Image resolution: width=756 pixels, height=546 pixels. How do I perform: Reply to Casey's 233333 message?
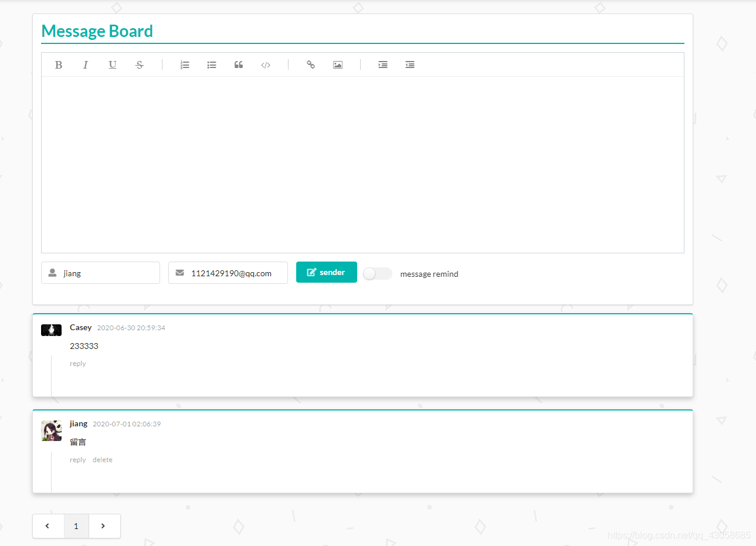pos(78,364)
